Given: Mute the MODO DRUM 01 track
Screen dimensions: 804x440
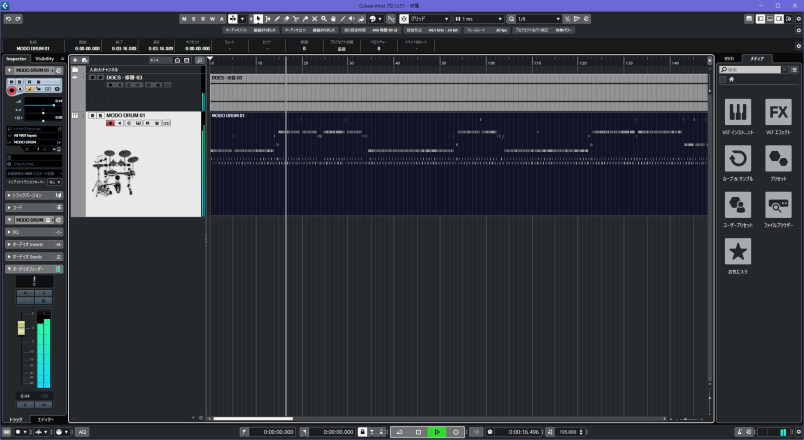Looking at the screenshot, I should [x=90, y=116].
